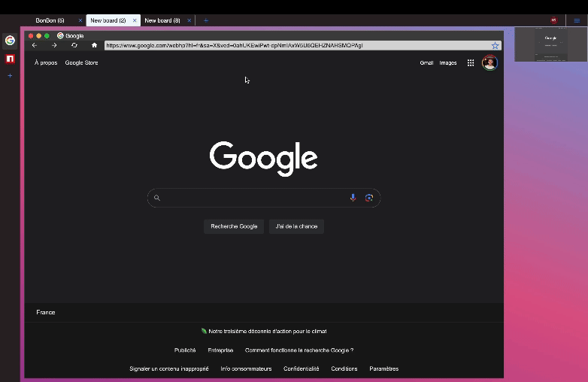588x382 pixels.
Task: Reload the page with refresh icon
Action: coord(74,45)
